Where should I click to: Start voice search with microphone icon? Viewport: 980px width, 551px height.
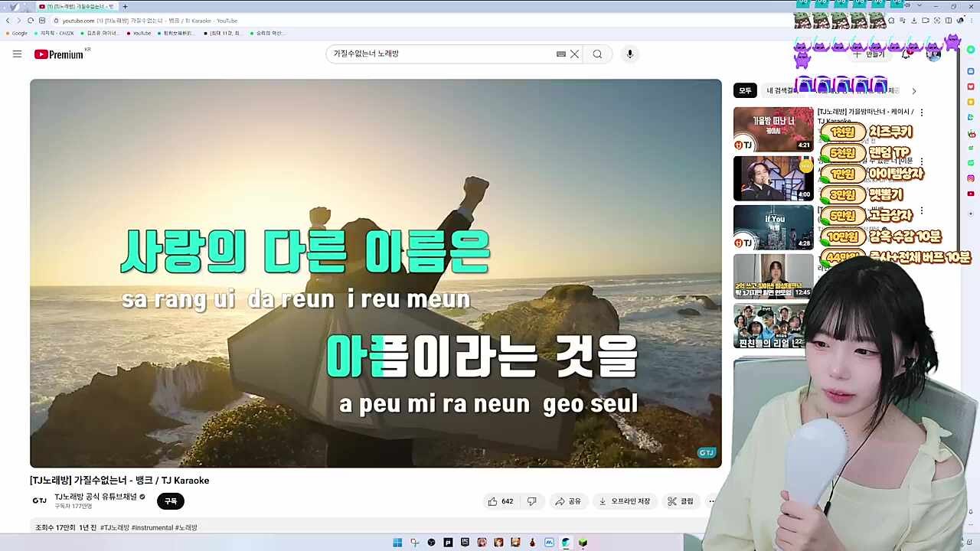click(629, 54)
